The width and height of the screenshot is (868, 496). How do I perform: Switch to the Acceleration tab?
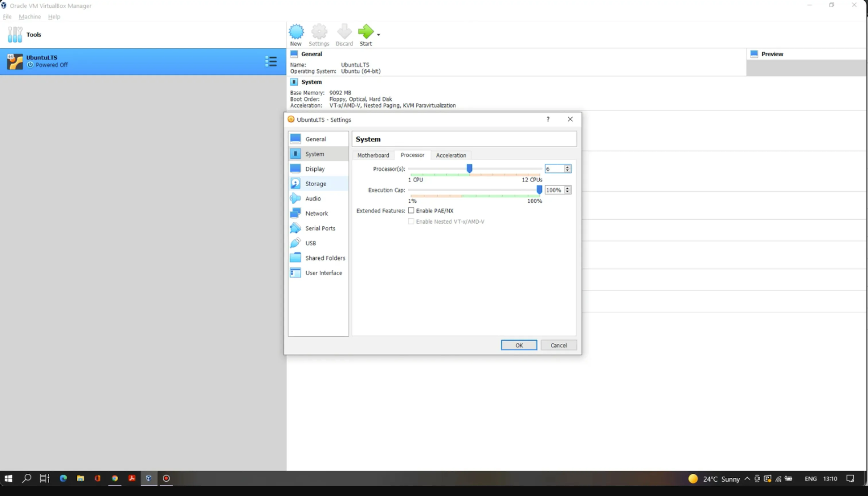(x=451, y=155)
